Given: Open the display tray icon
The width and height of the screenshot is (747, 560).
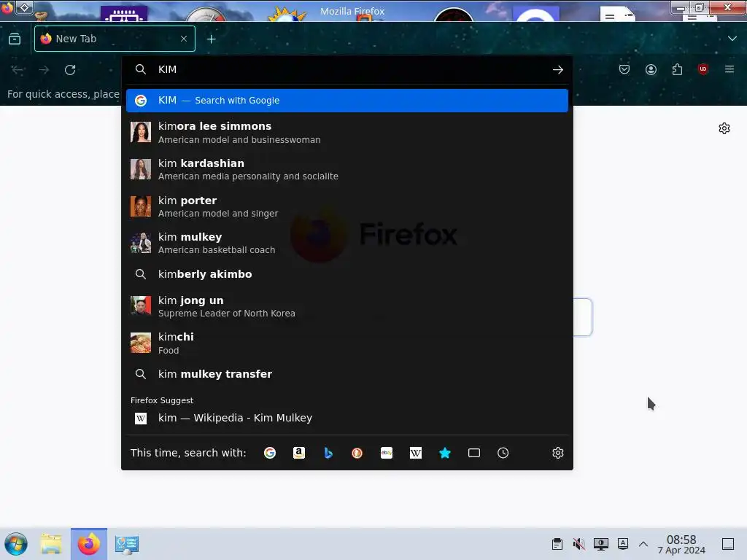Looking at the screenshot, I should [601, 544].
